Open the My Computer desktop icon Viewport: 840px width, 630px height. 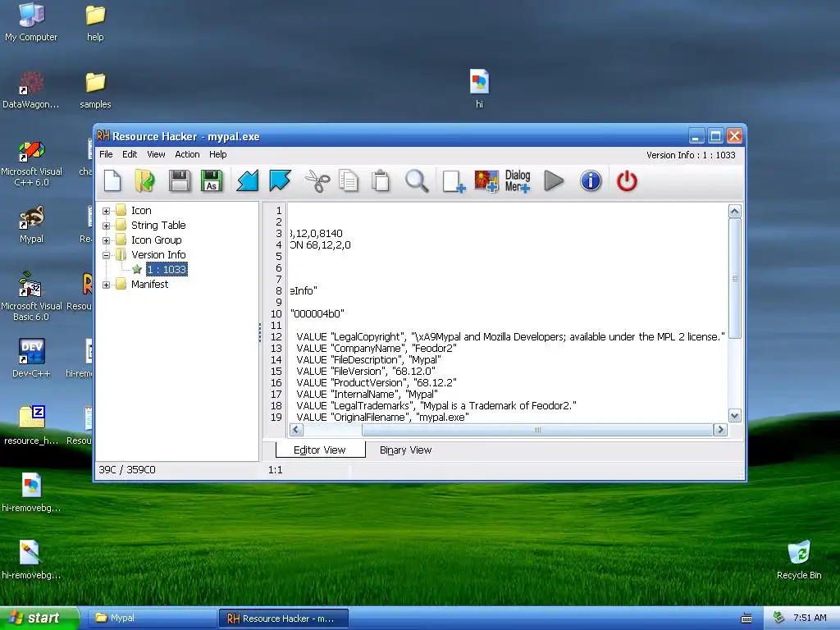point(31,21)
